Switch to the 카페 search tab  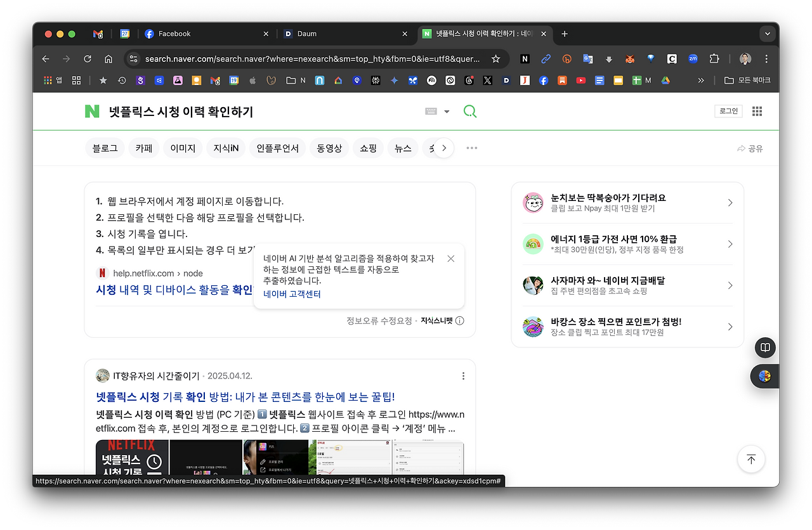[x=144, y=148]
